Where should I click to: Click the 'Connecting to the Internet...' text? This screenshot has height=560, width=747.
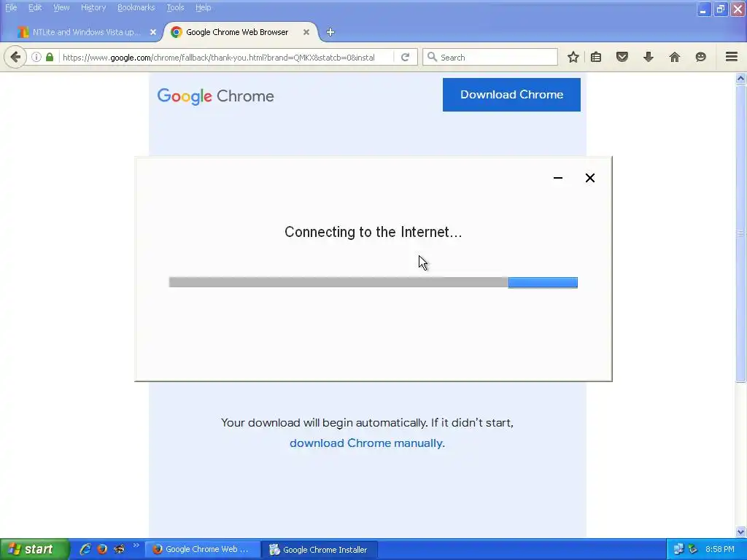[373, 232]
